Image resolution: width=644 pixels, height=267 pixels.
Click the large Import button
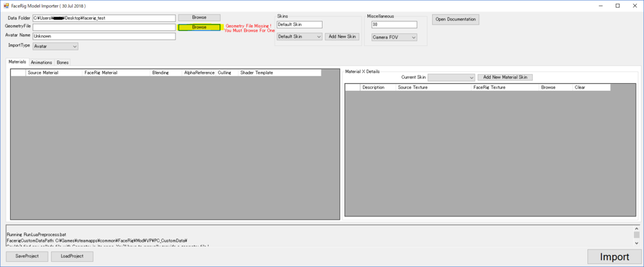(x=614, y=257)
